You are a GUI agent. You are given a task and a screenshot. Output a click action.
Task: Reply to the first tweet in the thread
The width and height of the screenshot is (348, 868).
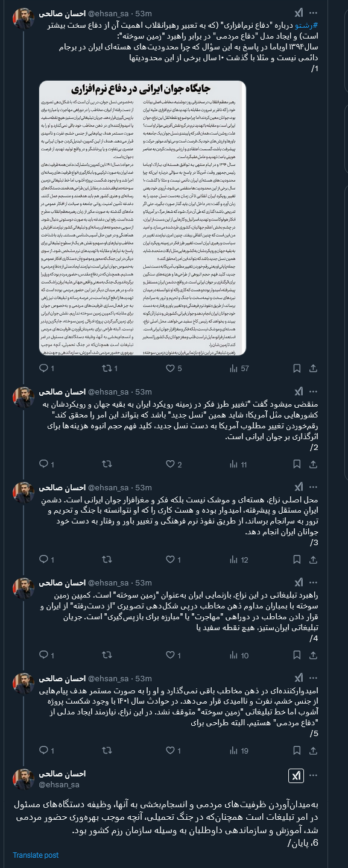coord(43,367)
